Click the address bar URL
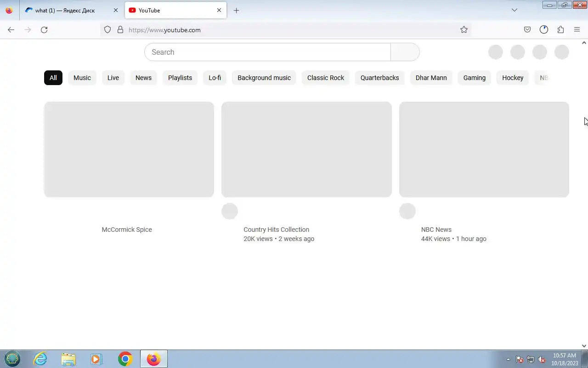 click(164, 30)
